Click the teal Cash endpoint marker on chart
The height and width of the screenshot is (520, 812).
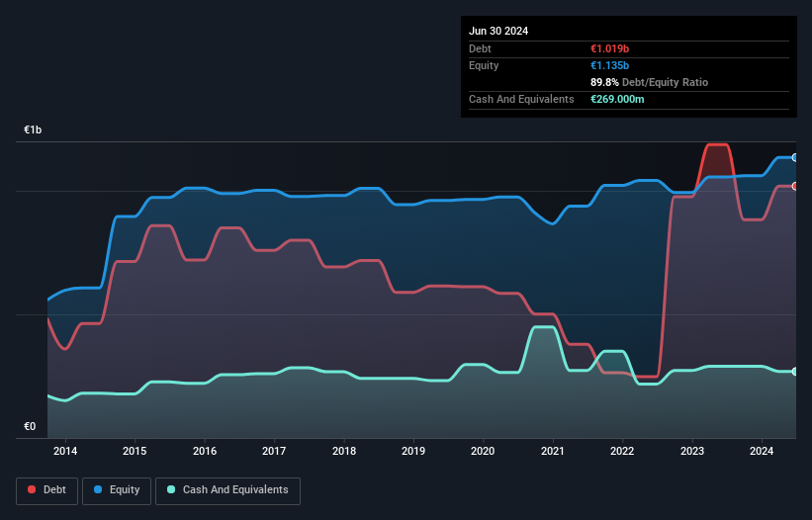(795, 372)
